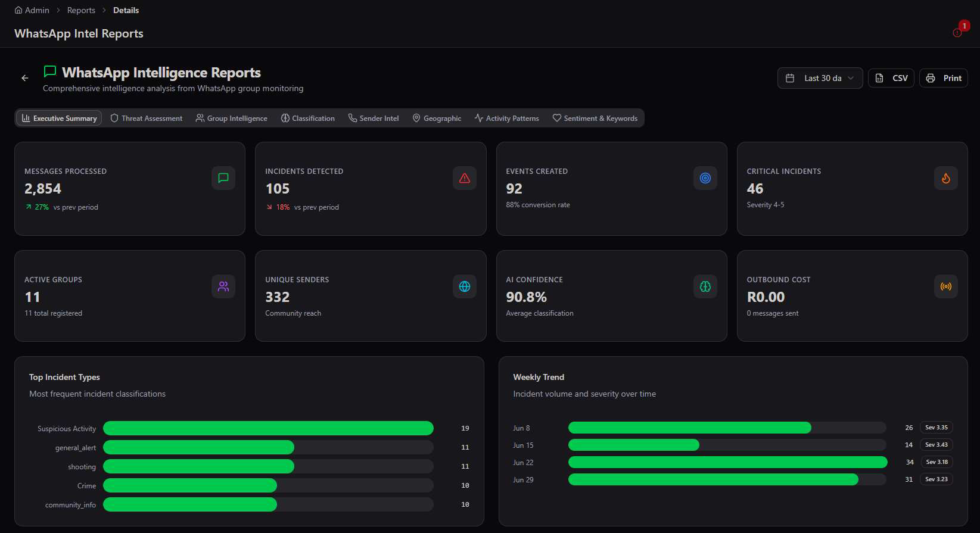Click the 332 unique senders value
The height and width of the screenshot is (533, 980).
[278, 297]
